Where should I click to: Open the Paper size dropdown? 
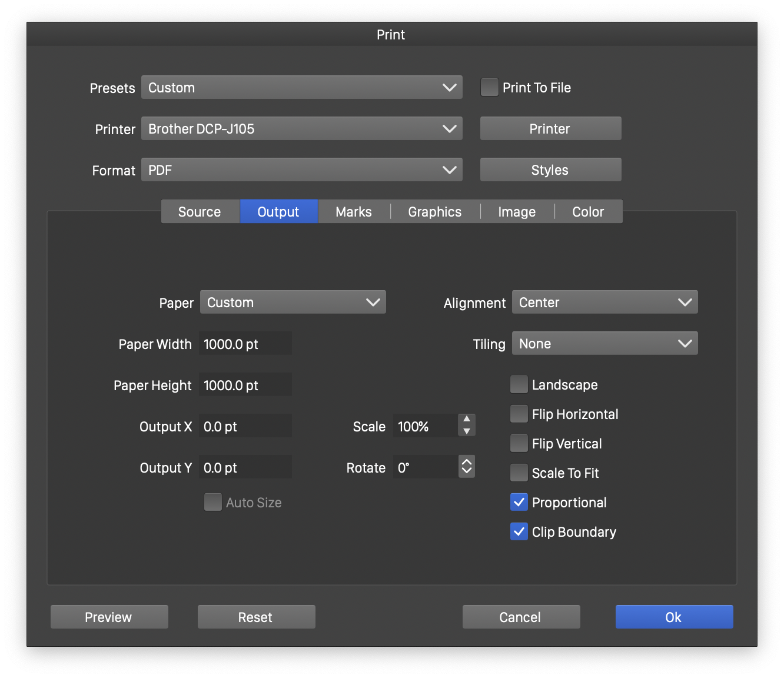coord(293,303)
